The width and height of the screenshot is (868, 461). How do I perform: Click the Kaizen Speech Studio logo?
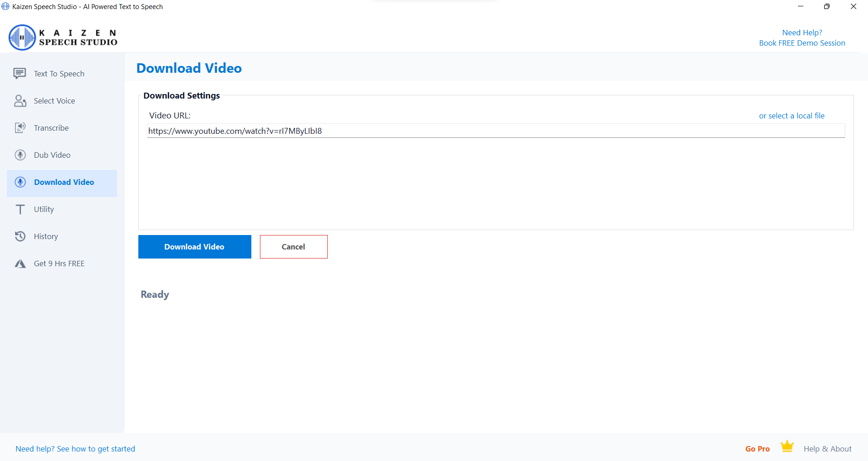62,37
